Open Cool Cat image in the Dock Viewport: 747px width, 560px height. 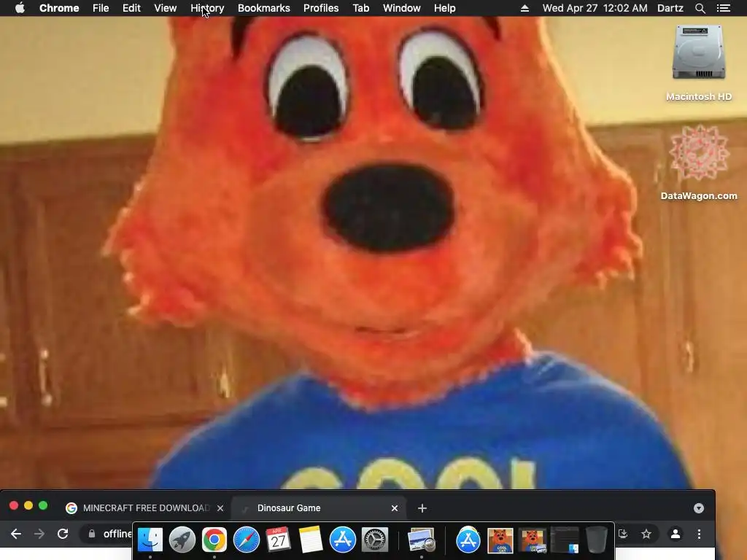point(500,540)
